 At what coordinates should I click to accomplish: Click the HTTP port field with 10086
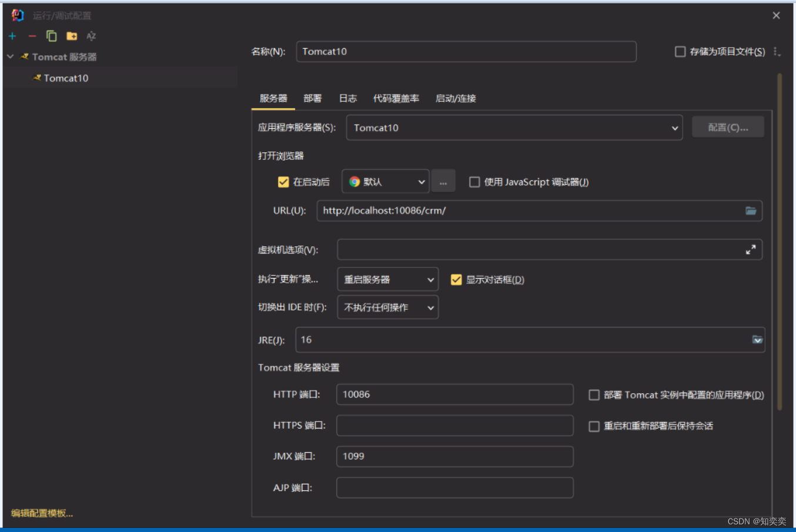[454, 394]
